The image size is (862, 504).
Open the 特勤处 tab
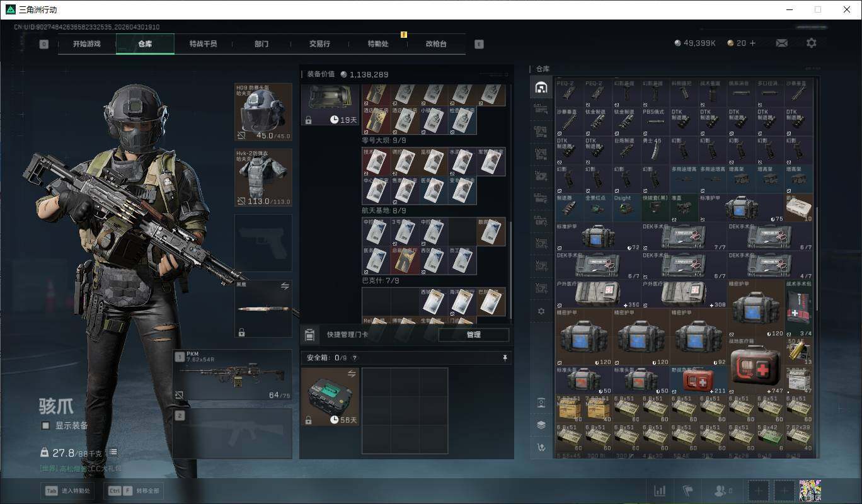378,44
